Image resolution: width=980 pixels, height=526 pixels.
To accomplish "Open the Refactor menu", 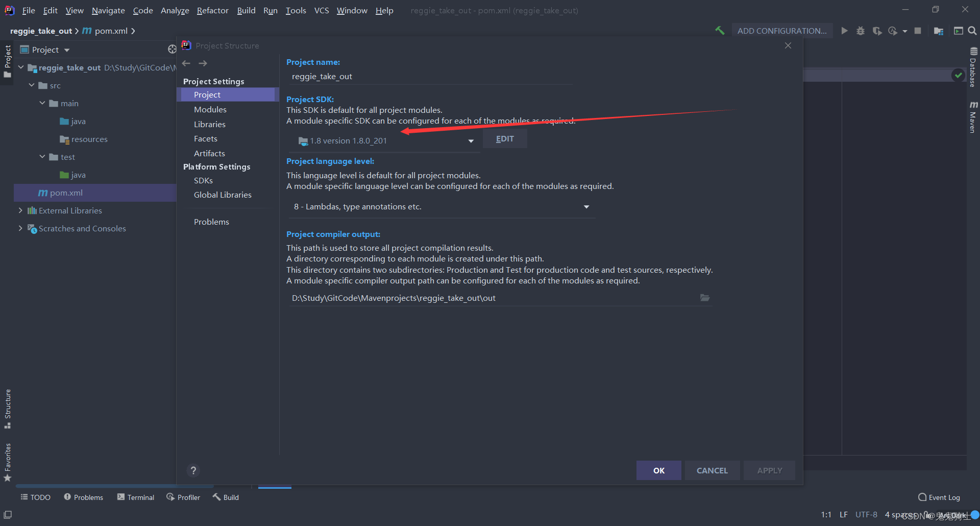I will tap(212, 10).
